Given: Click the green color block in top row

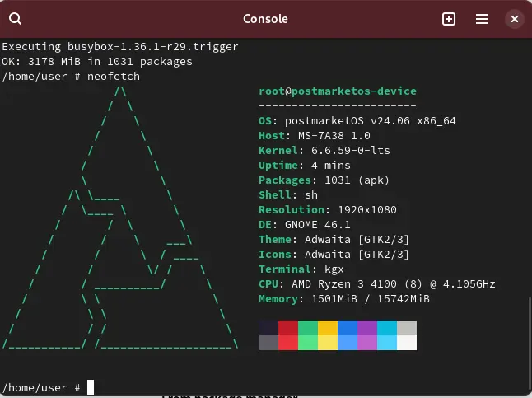Looking at the screenshot, I should [x=308, y=328].
